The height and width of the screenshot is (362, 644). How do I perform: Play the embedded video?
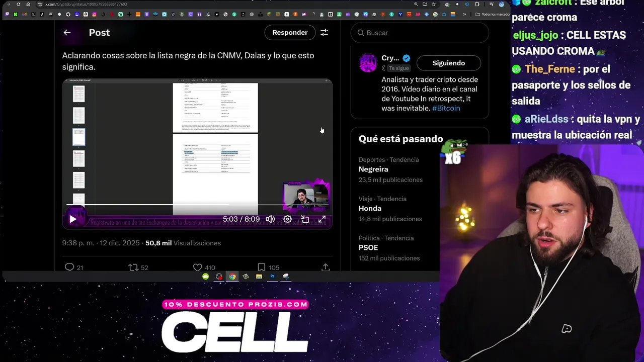[x=73, y=219]
